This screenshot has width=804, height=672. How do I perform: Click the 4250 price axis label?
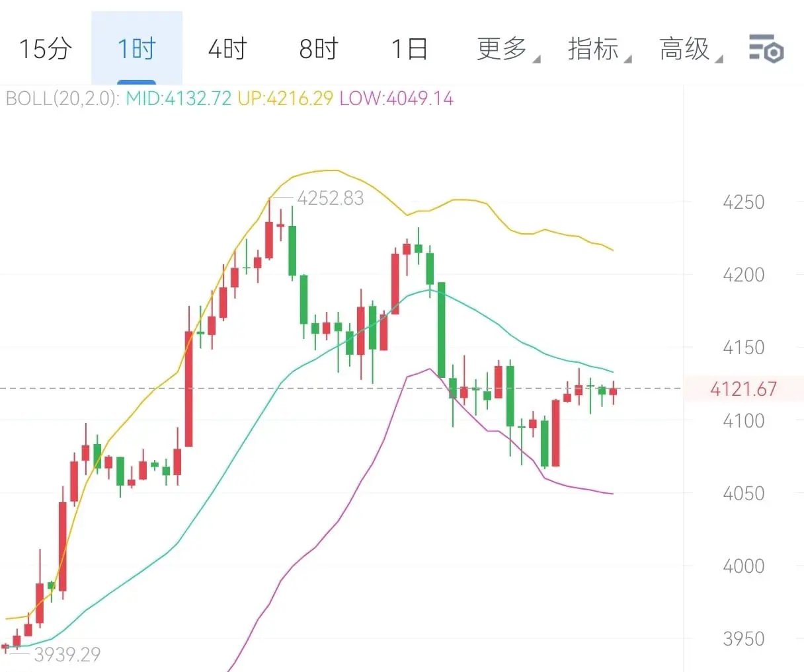tap(743, 202)
